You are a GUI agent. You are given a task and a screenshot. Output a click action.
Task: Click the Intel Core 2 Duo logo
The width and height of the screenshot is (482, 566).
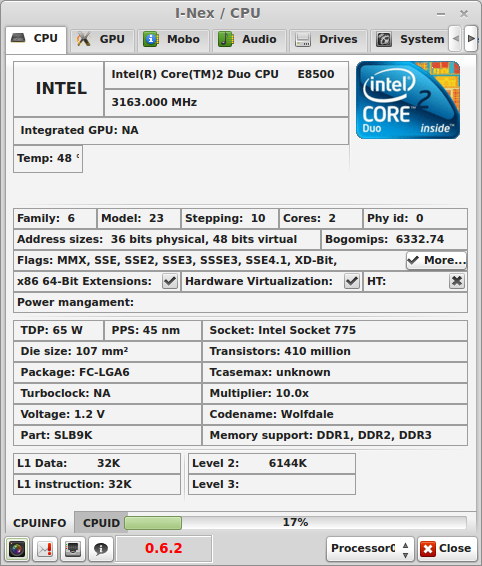408,100
